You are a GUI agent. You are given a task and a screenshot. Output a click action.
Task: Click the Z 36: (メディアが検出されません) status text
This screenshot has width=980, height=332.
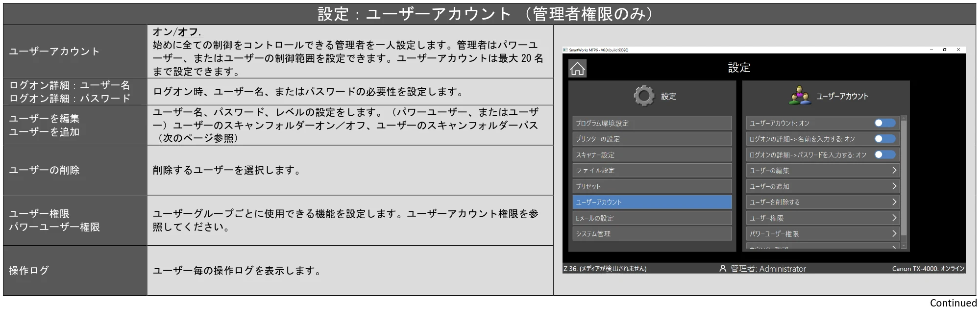click(605, 269)
